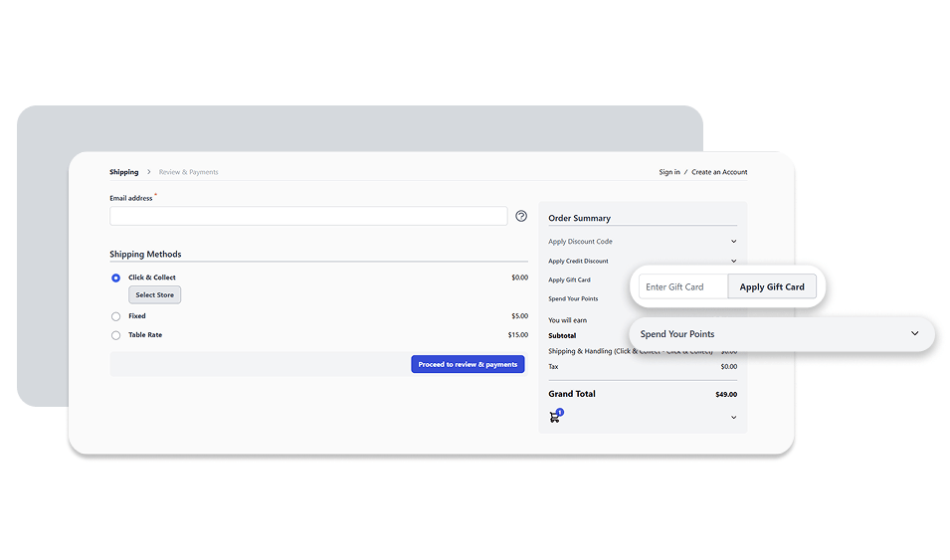The image size is (950, 560).
Task: Focus the Email address field
Action: pyautogui.click(x=308, y=216)
